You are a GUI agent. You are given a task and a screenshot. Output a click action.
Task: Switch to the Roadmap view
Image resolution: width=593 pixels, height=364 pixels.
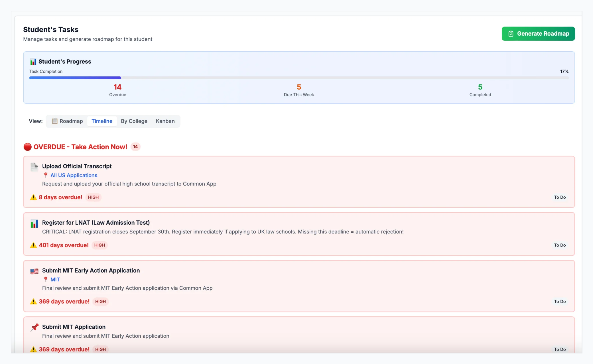point(68,121)
